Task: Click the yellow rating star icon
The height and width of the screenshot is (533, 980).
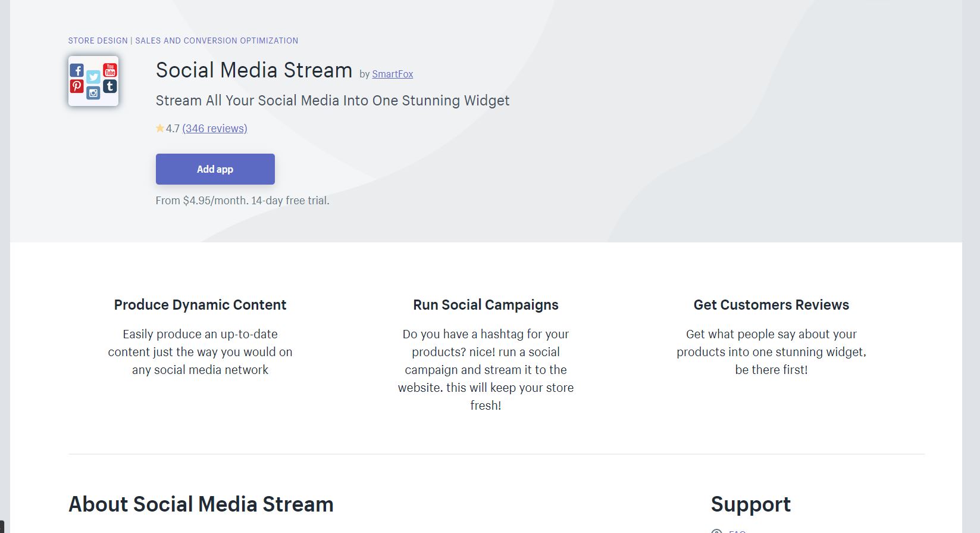Action: pos(160,128)
